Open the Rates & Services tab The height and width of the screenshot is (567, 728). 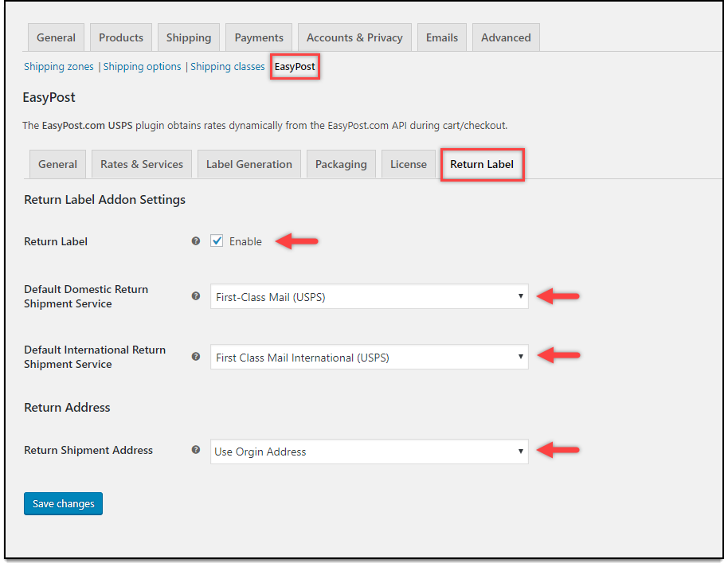point(142,164)
